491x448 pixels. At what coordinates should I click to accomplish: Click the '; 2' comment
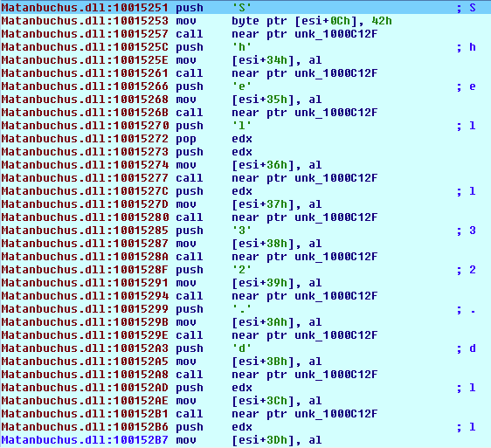[x=466, y=270]
